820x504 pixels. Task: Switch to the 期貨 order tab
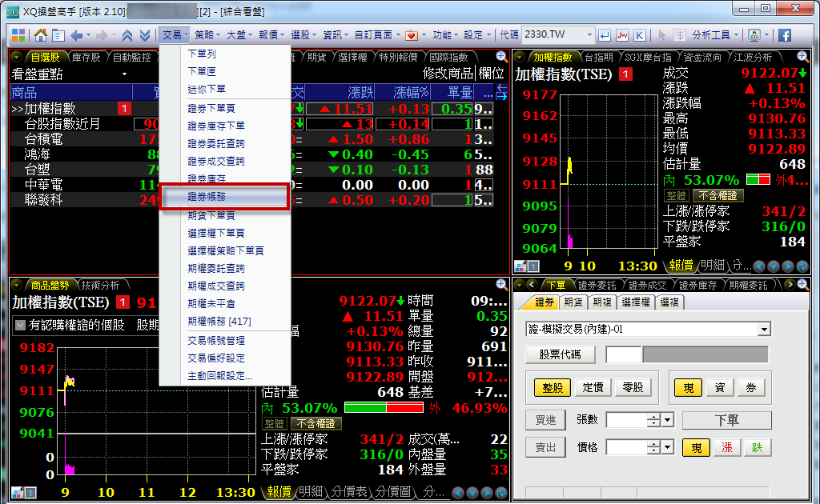tap(573, 302)
